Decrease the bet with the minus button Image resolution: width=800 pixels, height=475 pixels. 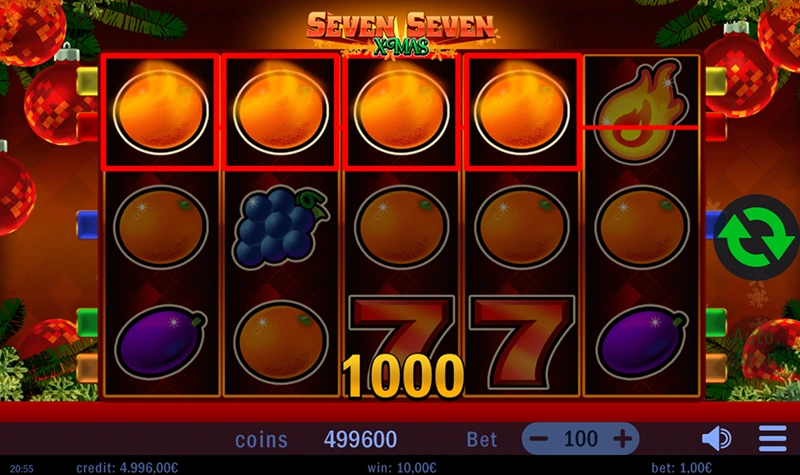pos(539,439)
